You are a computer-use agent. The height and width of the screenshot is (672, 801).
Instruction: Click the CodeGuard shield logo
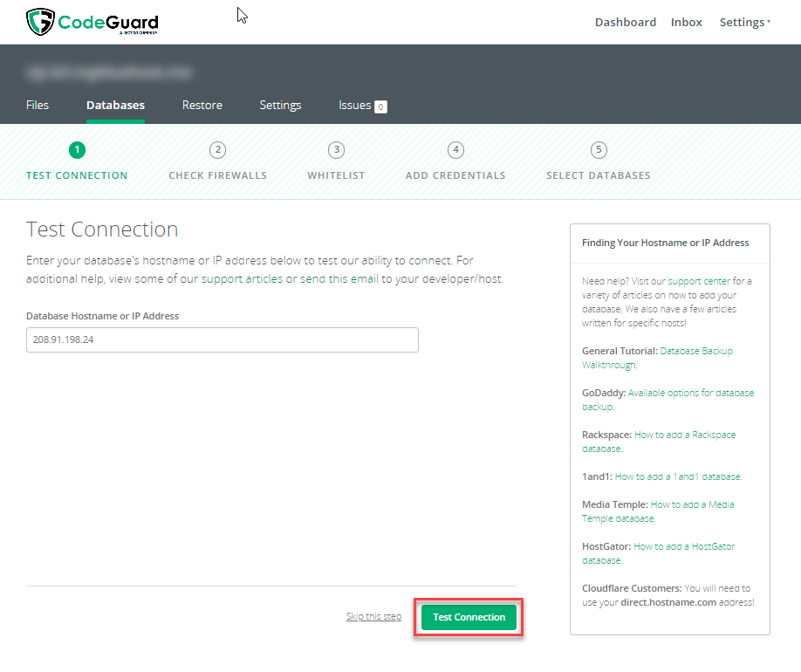click(40, 22)
